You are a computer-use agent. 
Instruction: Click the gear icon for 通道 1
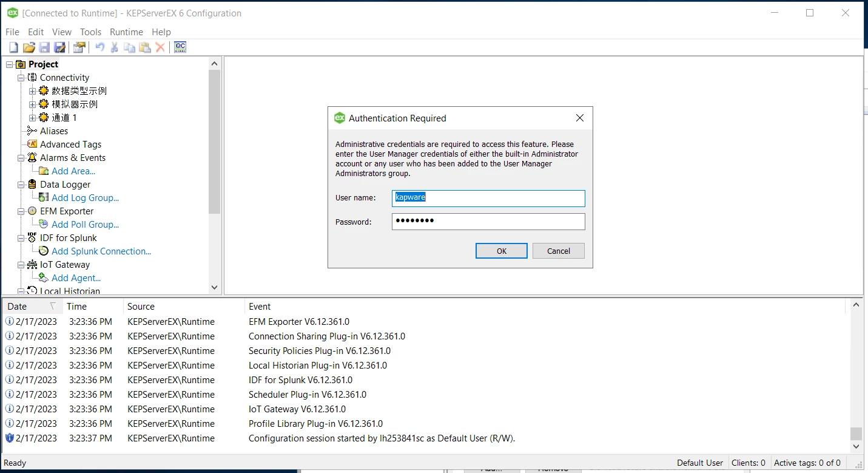[44, 118]
